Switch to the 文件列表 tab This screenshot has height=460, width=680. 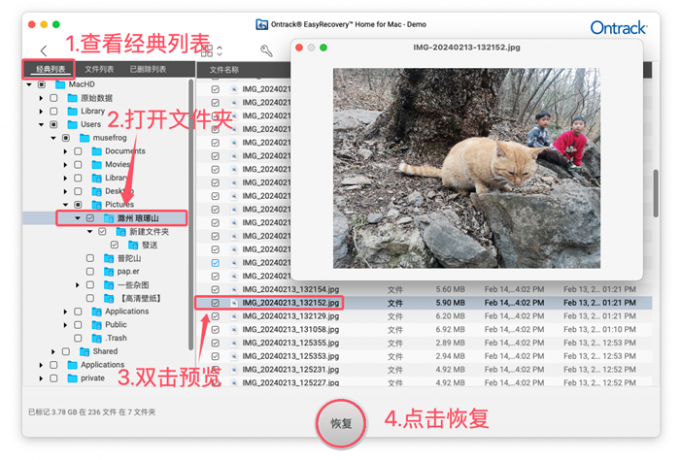pyautogui.click(x=99, y=69)
